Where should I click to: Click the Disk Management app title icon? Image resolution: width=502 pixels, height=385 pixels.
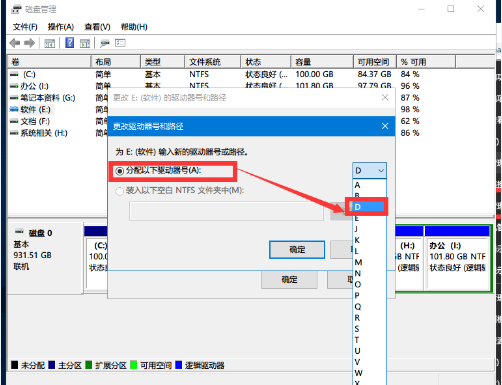click(x=16, y=9)
